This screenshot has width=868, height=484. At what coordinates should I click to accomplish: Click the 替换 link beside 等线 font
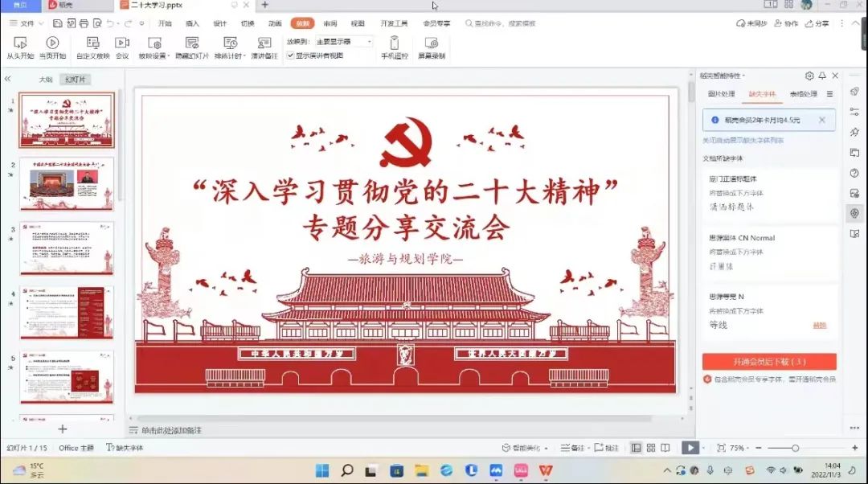[x=819, y=326]
